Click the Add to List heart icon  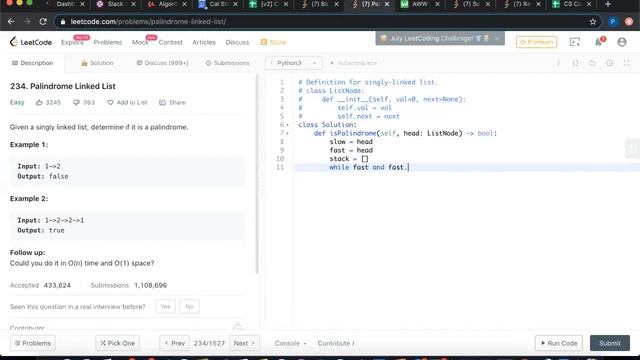(110, 102)
